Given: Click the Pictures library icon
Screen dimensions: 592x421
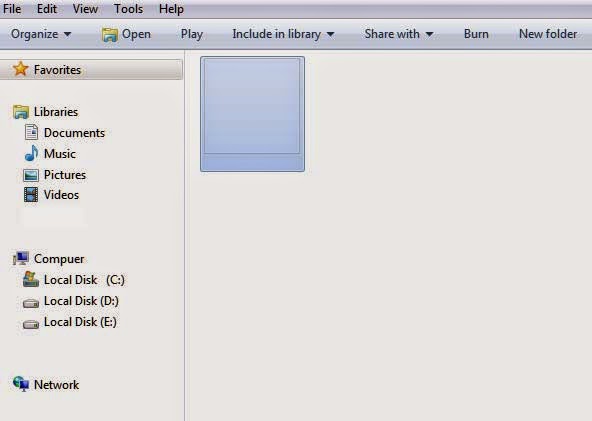Looking at the screenshot, I should pos(31,175).
